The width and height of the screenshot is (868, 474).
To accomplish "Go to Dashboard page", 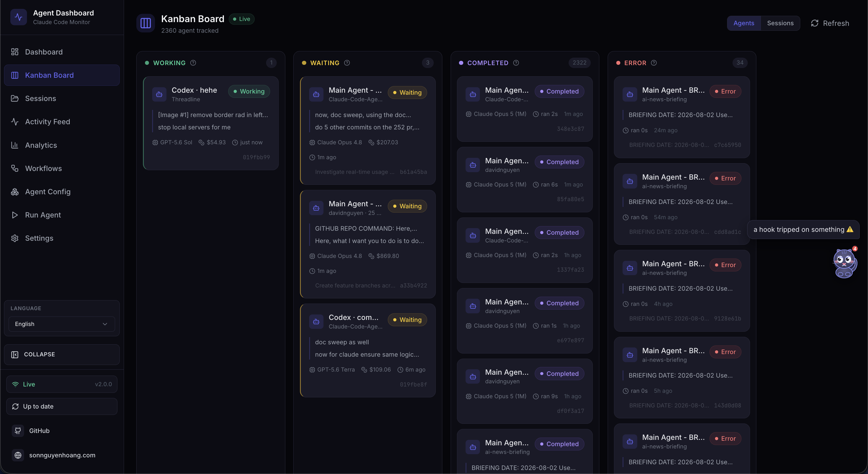I will (62, 52).
